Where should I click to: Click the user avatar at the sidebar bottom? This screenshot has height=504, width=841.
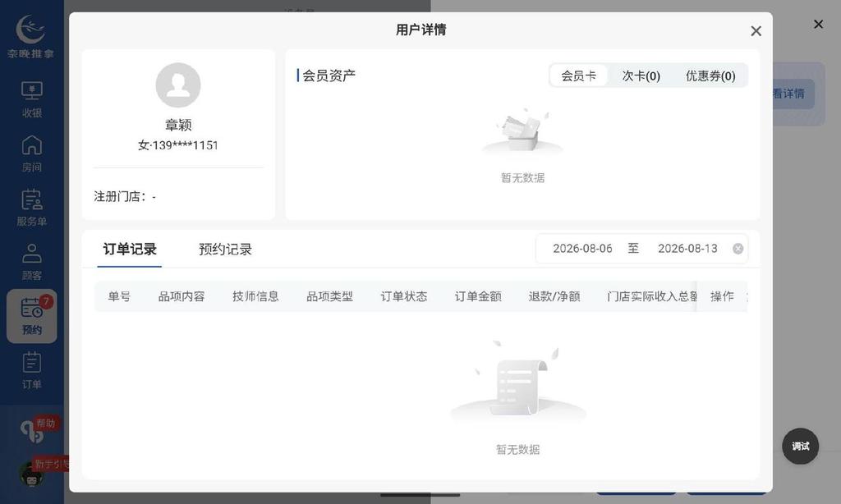coord(31,474)
